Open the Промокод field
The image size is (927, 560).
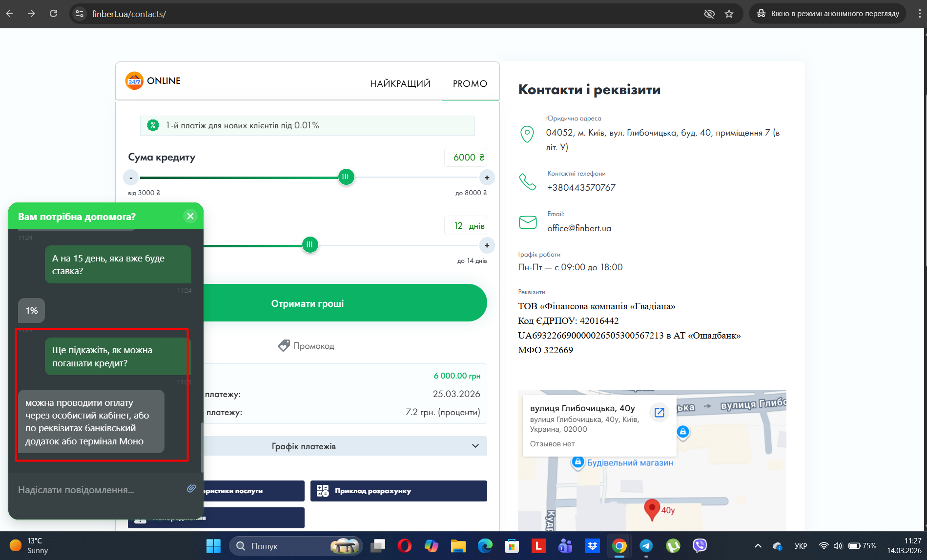click(306, 346)
